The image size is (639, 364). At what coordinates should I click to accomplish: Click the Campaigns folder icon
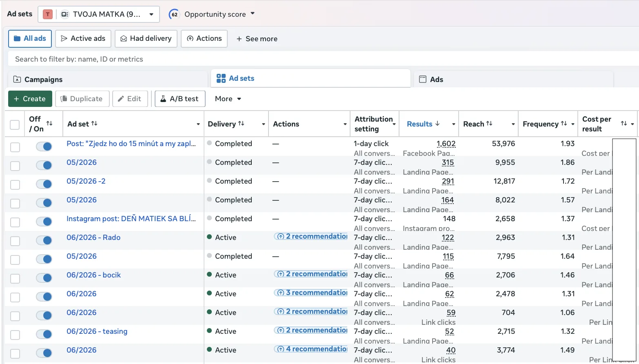point(17,79)
